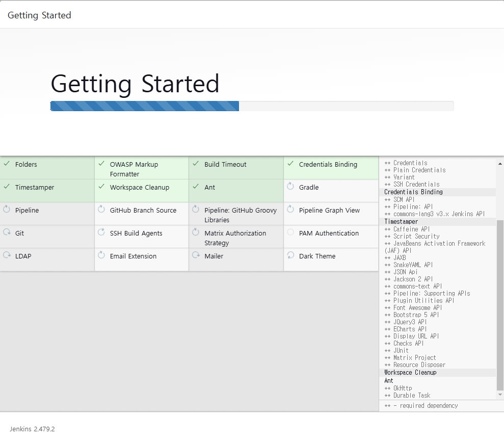Click the 'LDAP' plugin name
The width and height of the screenshot is (504, 442).
pos(23,256)
